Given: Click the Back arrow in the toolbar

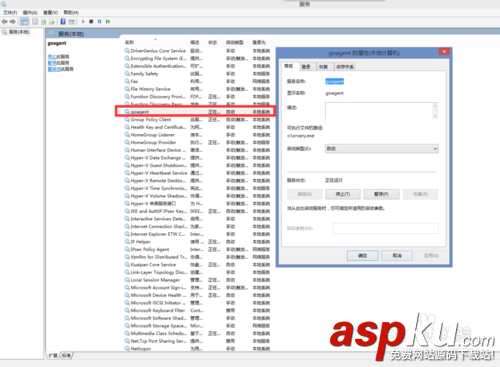Looking at the screenshot, I should tap(4, 22).
